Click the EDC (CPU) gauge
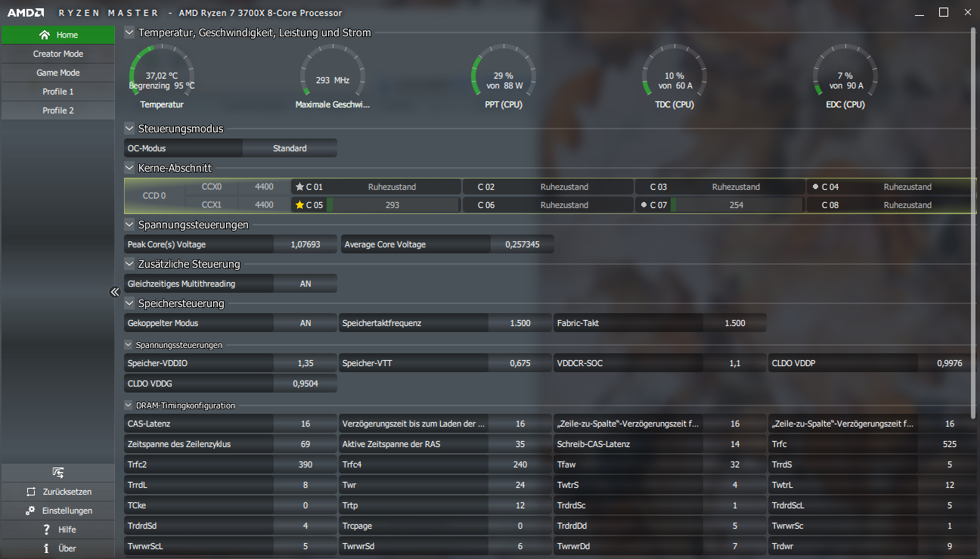Viewport: 980px width, 559px height. click(x=845, y=76)
